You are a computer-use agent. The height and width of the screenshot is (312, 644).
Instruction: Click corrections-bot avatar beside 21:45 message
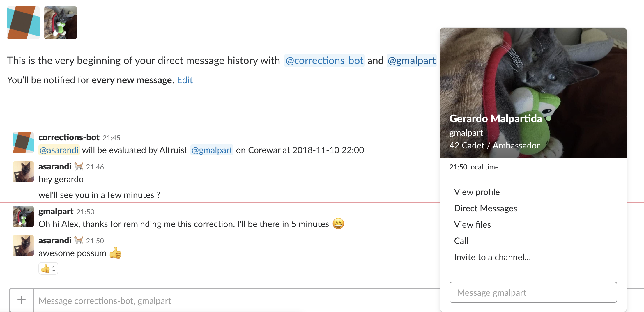(23, 143)
